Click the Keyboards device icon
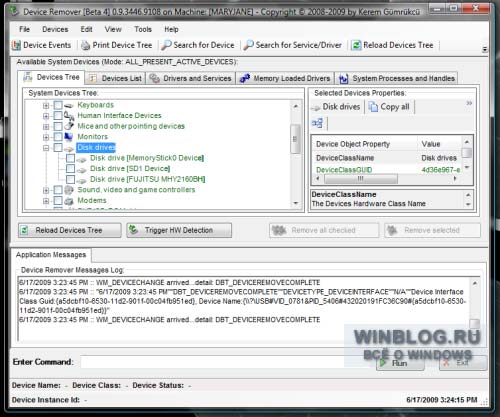This screenshot has width=500, height=417. coord(69,105)
